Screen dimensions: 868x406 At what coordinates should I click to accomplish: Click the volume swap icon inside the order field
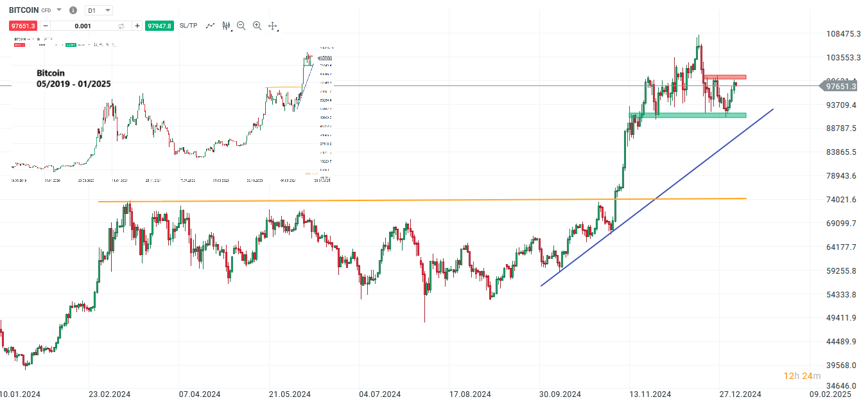121,26
